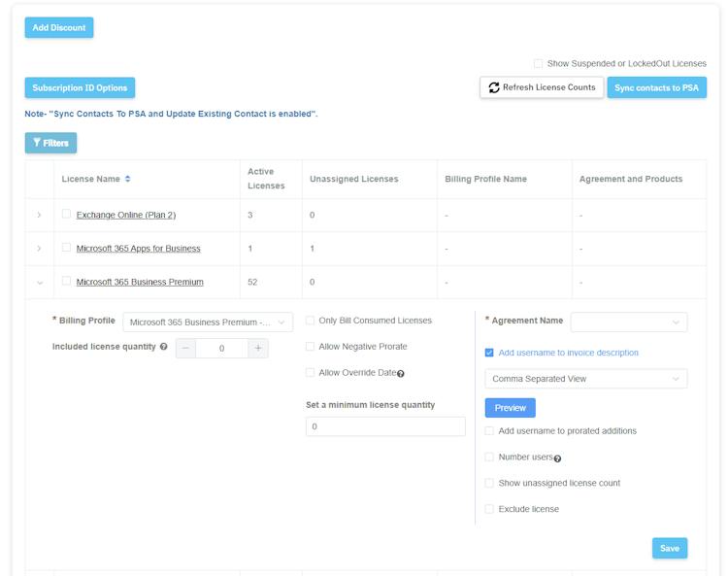The width and height of the screenshot is (728, 576).
Task: Open the Agreement Name dropdown
Action: click(x=629, y=322)
